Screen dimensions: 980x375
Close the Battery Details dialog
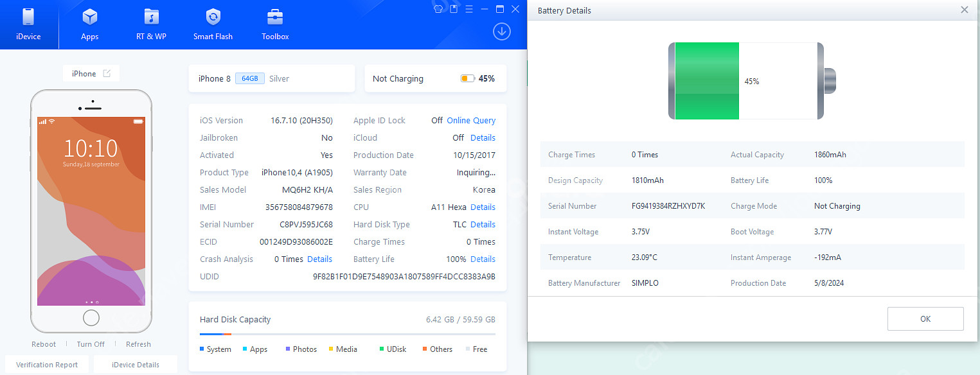pos(964,10)
